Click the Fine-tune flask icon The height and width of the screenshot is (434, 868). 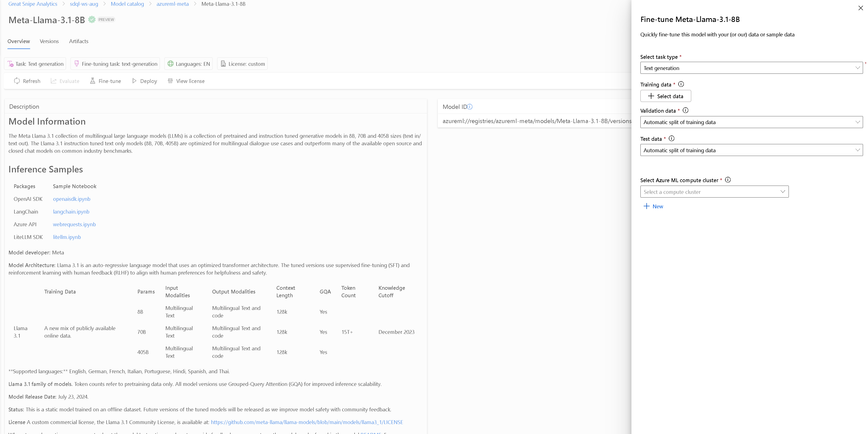(x=92, y=81)
